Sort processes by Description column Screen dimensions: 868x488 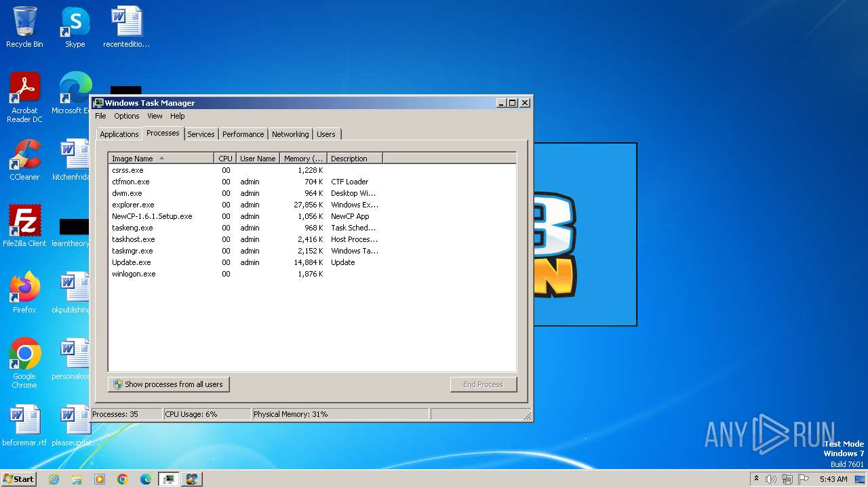point(355,159)
